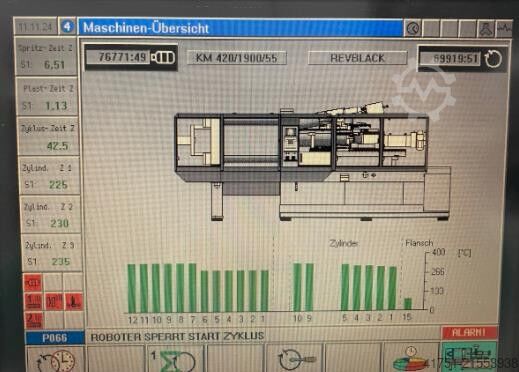Click the cycle-hours circular arrow icon beside 59919:51

pyautogui.click(x=493, y=59)
